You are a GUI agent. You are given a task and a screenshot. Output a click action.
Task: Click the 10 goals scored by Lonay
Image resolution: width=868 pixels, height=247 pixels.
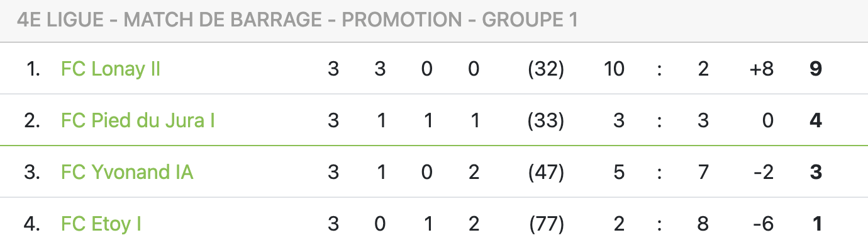point(613,69)
